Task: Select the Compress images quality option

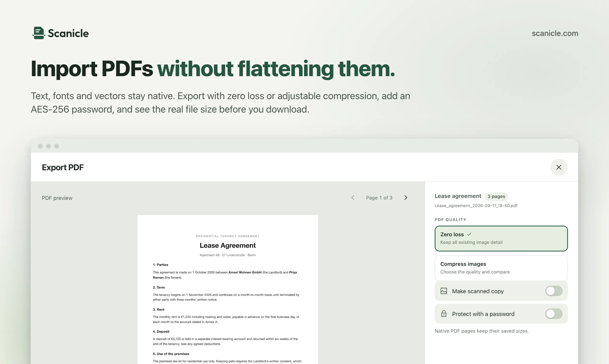Action: pyautogui.click(x=501, y=268)
